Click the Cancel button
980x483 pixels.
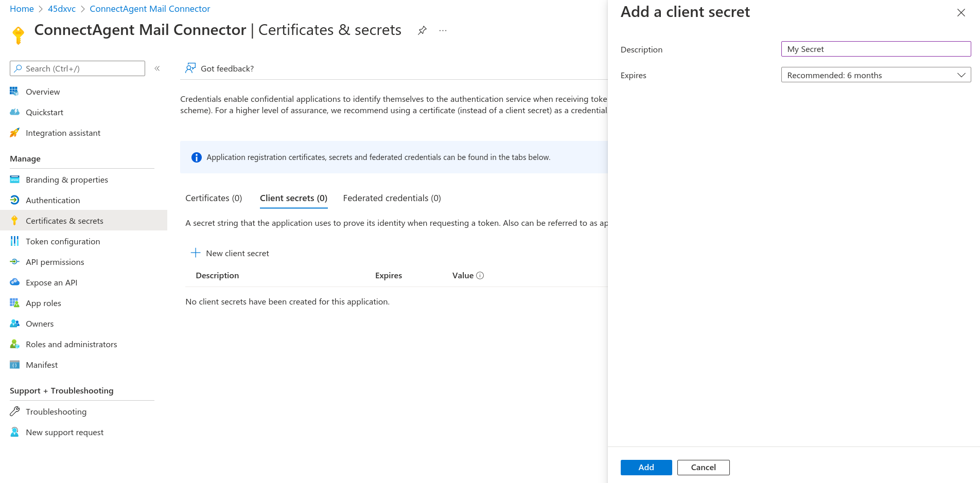click(703, 467)
